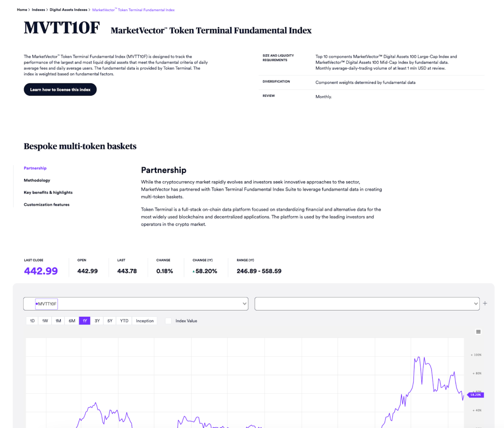
Task: Open Digital Assets Indexes breadcrumb link
Action: pos(68,10)
